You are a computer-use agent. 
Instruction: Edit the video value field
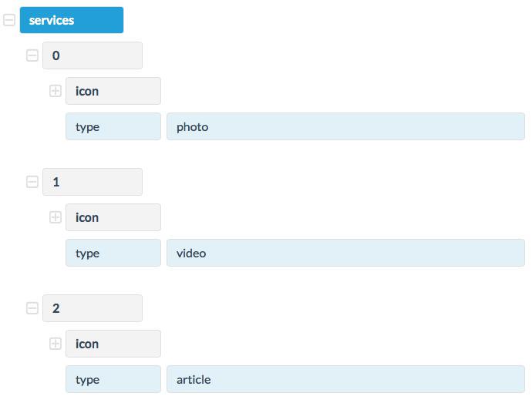(x=345, y=253)
